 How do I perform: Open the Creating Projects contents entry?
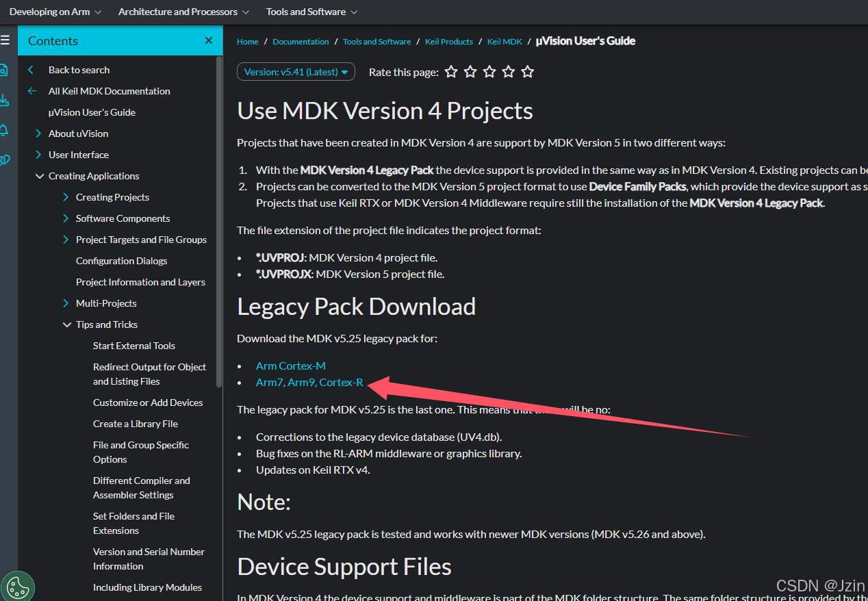(x=112, y=197)
